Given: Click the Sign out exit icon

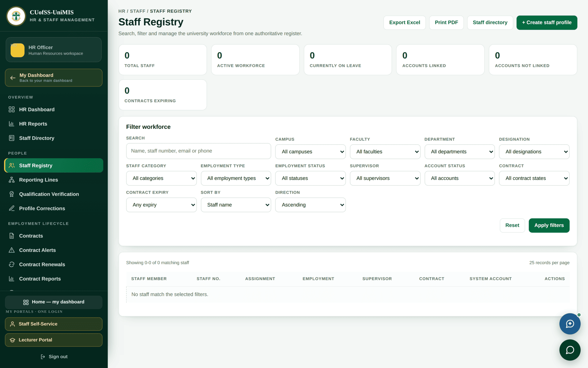Looking at the screenshot, I should click(x=43, y=357).
